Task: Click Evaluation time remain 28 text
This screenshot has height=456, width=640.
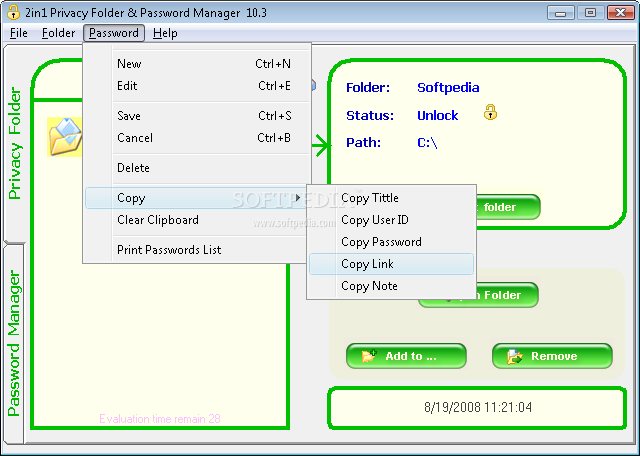Action: coord(160,419)
